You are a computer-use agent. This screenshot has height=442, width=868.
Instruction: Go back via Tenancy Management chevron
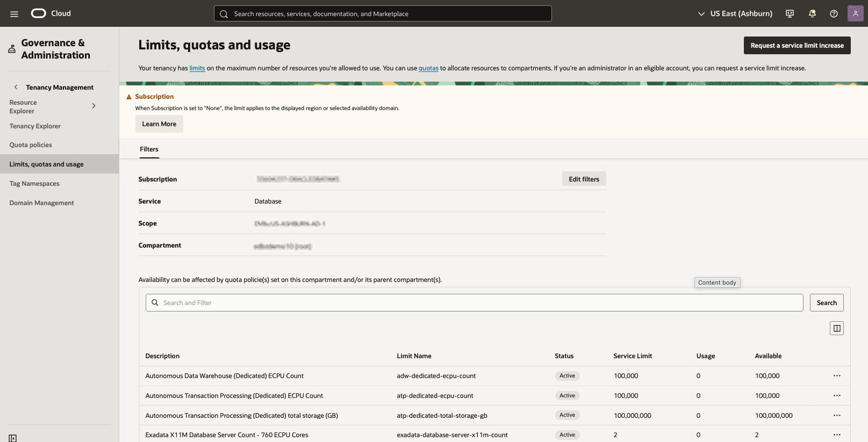(x=16, y=87)
